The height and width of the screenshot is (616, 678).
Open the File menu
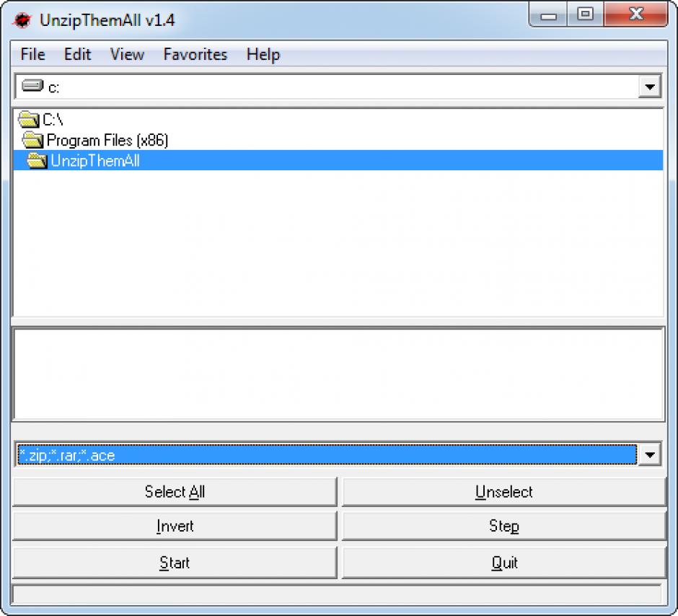33,55
